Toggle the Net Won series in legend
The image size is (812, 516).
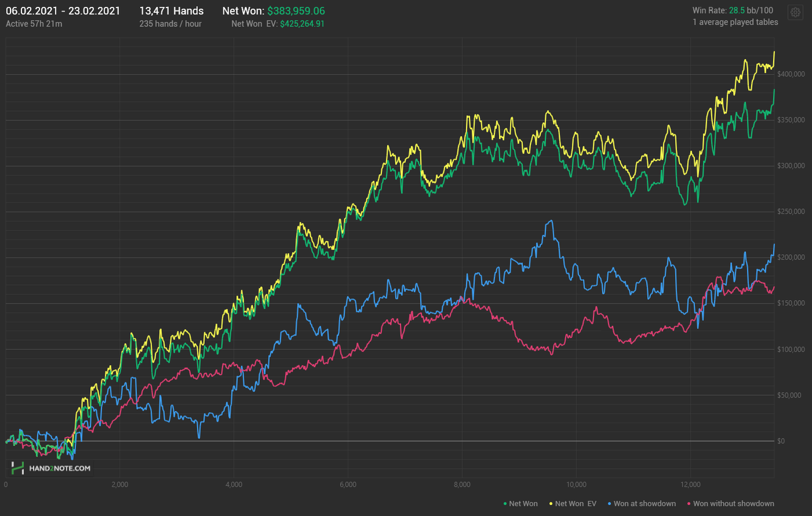click(x=523, y=504)
